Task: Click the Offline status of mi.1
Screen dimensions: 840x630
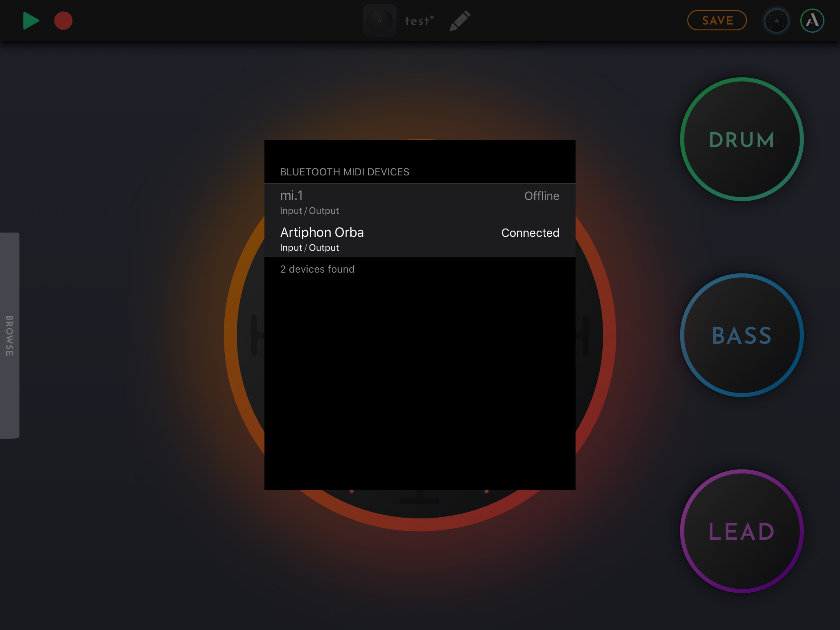Action: point(542,196)
